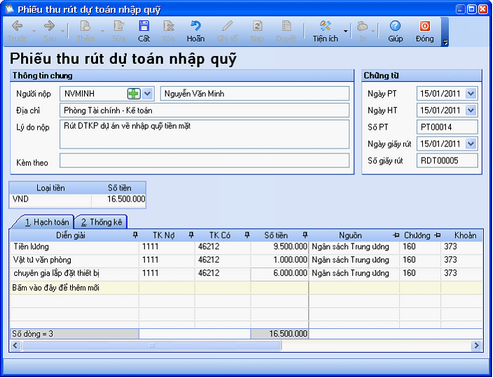The image size is (493, 378).
Task: Click the Xóa (delete) toolbar icon
Action: [x=168, y=26]
